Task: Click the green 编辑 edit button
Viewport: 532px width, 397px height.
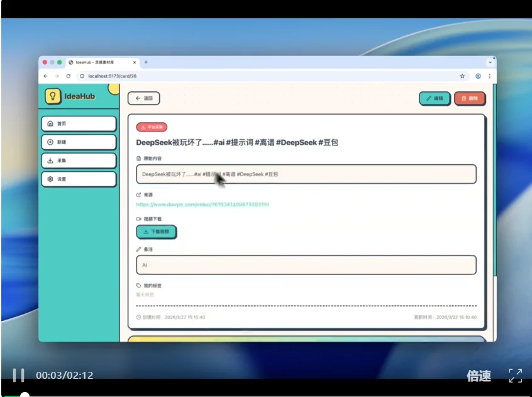Action: pos(435,98)
